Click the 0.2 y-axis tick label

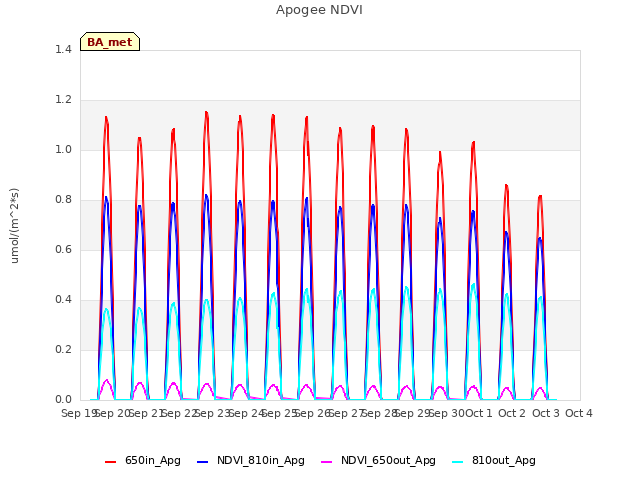click(x=63, y=349)
